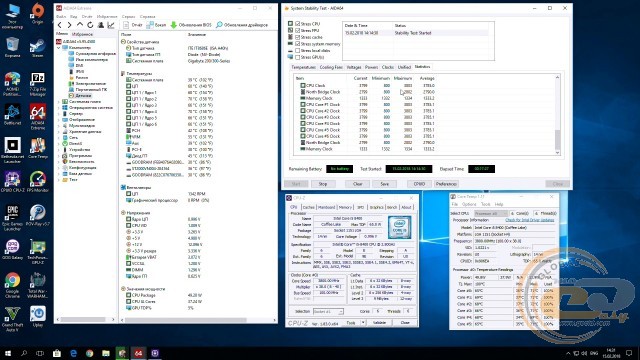Toggle the Stress system memory checkbox
The width and height of the screenshot is (640, 360).
[298, 44]
